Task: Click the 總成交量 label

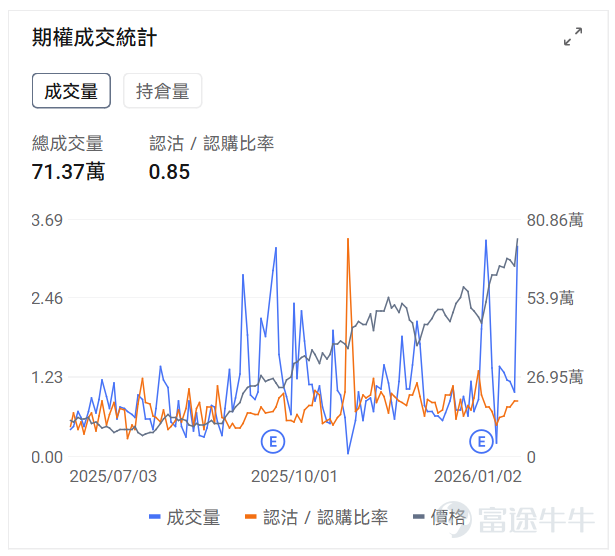Action: click(x=67, y=143)
